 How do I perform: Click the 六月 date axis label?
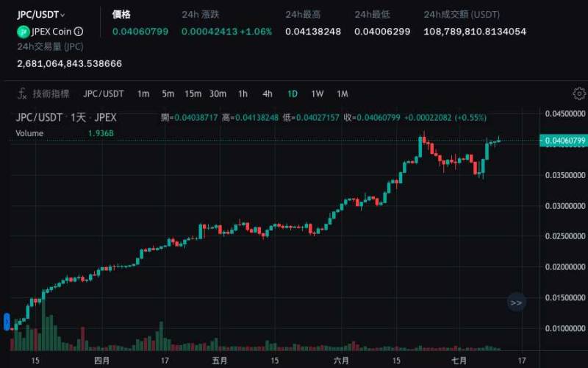341,361
